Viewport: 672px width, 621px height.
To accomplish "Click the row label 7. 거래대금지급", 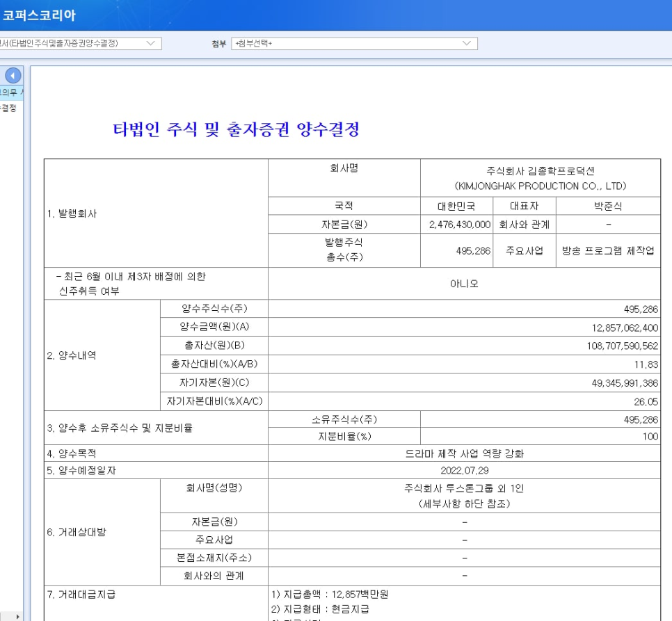I will (x=81, y=594).
